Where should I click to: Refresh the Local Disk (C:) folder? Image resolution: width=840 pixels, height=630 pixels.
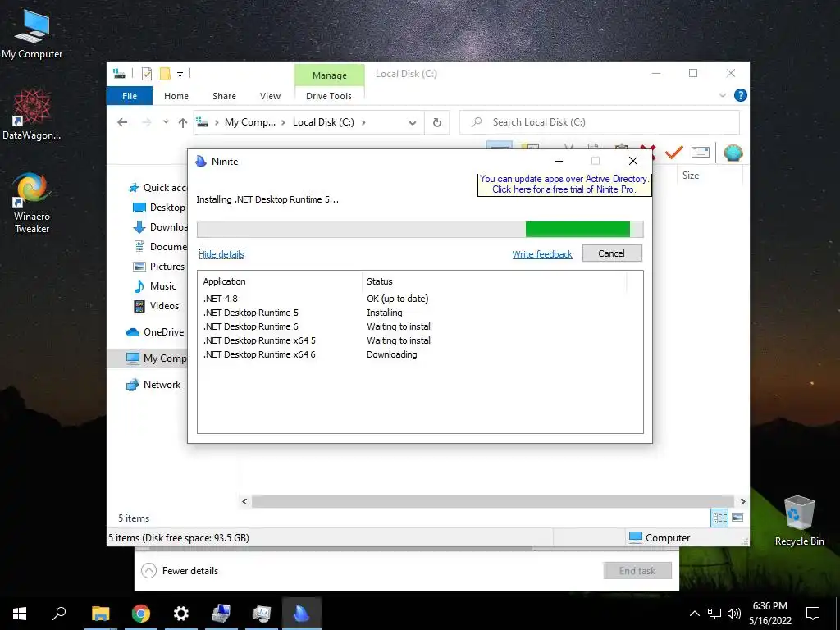(x=437, y=123)
